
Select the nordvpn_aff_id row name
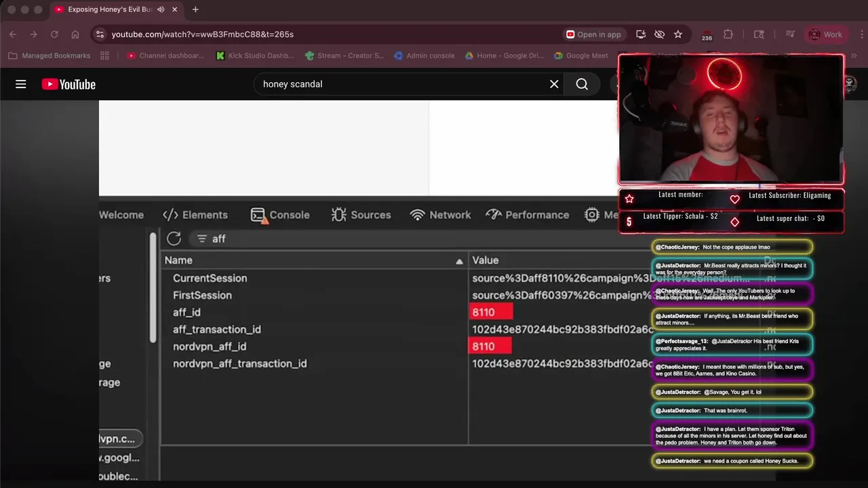click(x=210, y=346)
